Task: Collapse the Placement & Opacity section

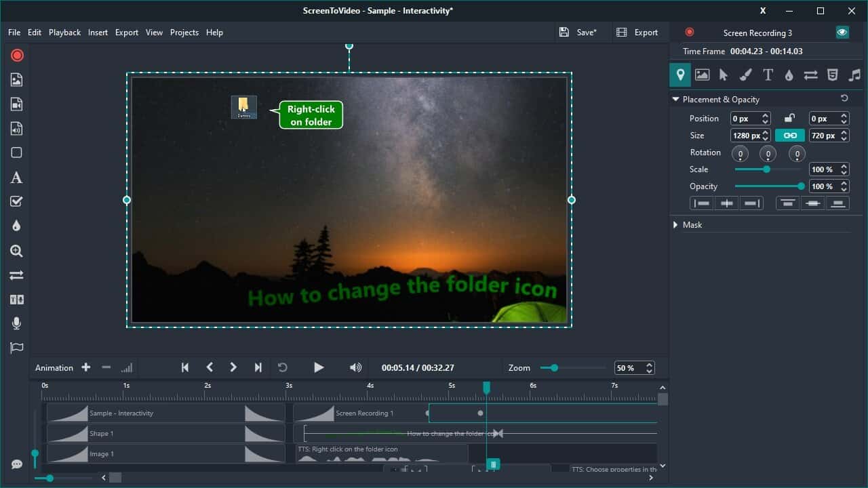Action: (x=675, y=99)
